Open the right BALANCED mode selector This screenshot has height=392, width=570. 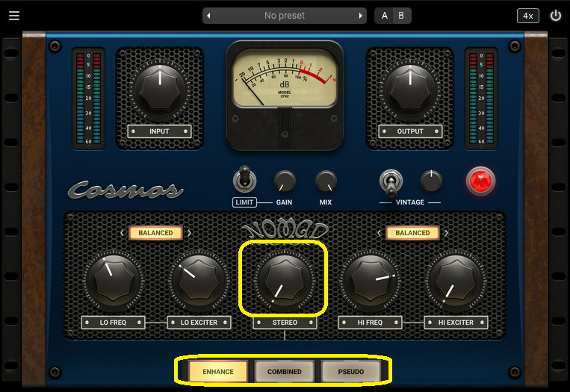coord(412,233)
